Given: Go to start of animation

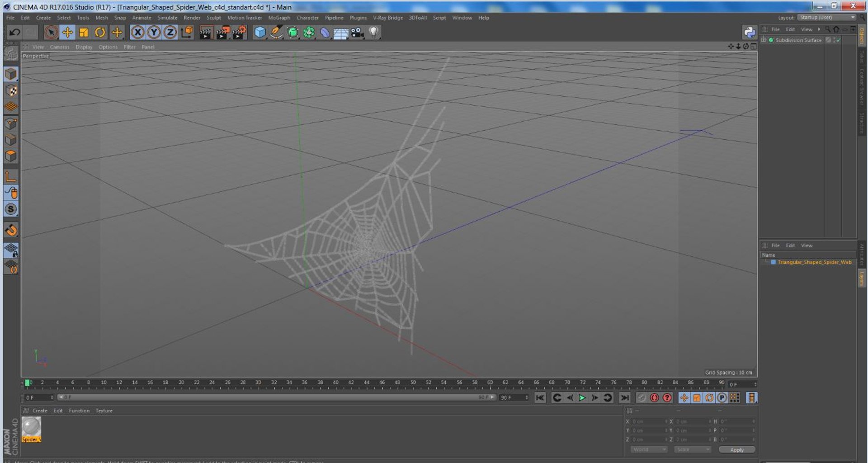Looking at the screenshot, I should [x=540, y=398].
